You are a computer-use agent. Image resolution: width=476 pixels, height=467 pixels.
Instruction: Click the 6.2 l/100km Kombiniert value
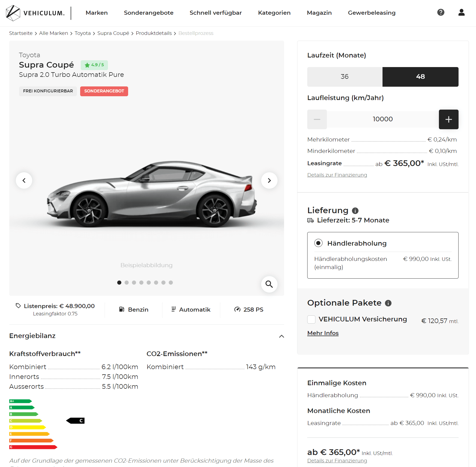tap(120, 367)
